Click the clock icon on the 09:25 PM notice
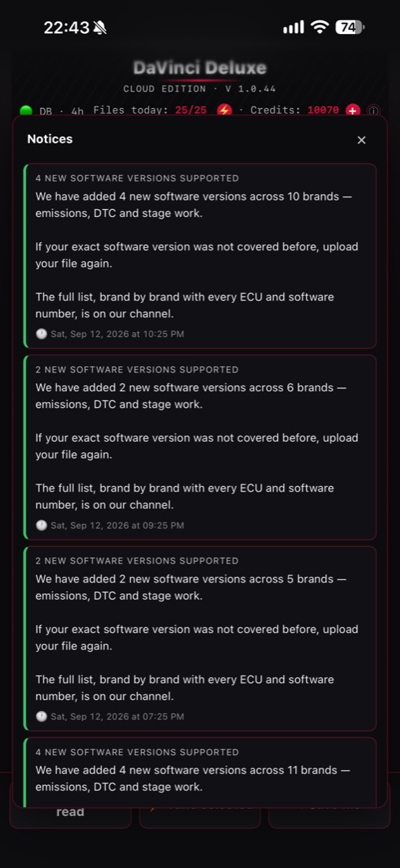Screen dimensions: 400x868 pyautogui.click(x=42, y=526)
